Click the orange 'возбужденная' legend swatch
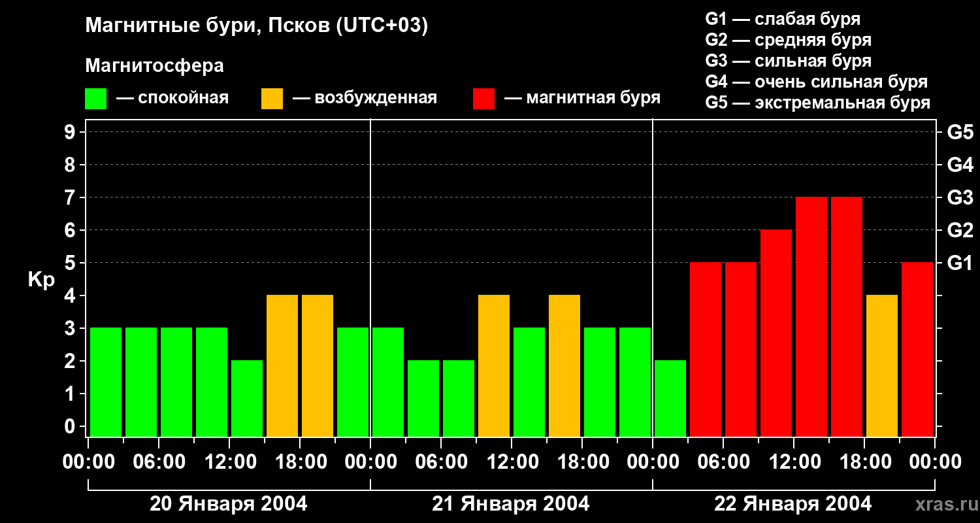 [x=272, y=99]
